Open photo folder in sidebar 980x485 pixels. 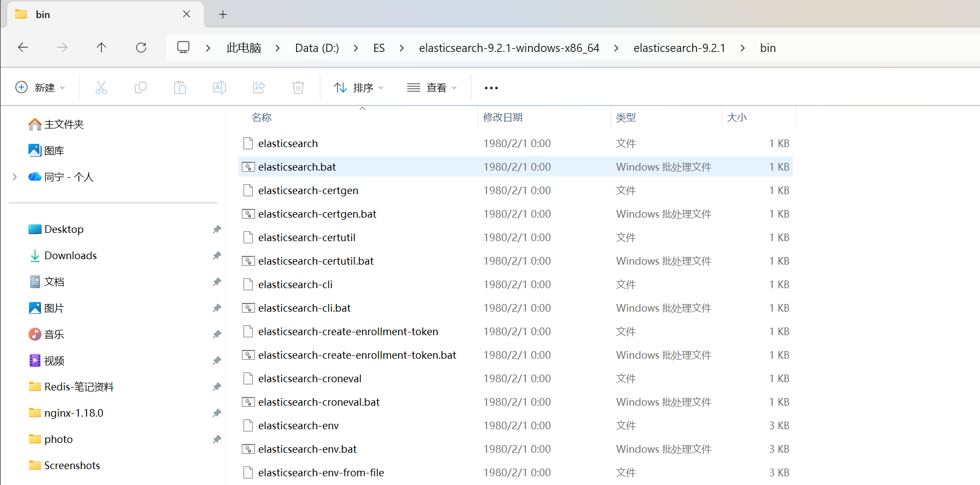click(x=51, y=439)
